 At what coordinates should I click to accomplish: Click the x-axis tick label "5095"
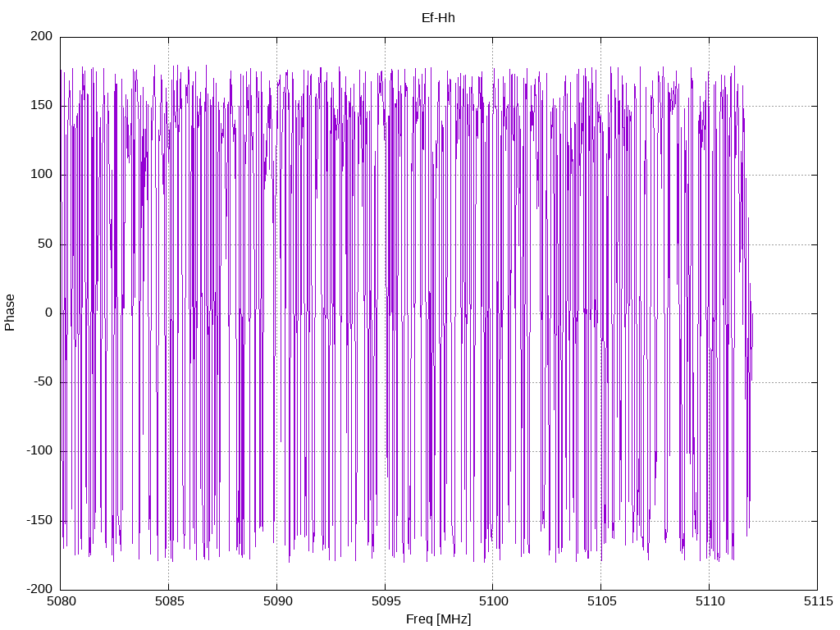[x=386, y=601]
